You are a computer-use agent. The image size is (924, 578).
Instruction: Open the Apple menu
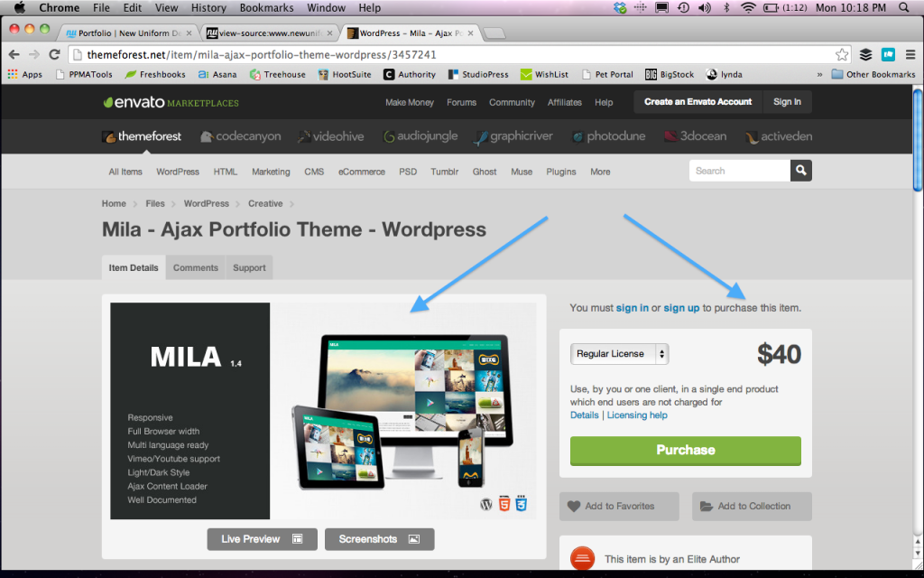20,7
